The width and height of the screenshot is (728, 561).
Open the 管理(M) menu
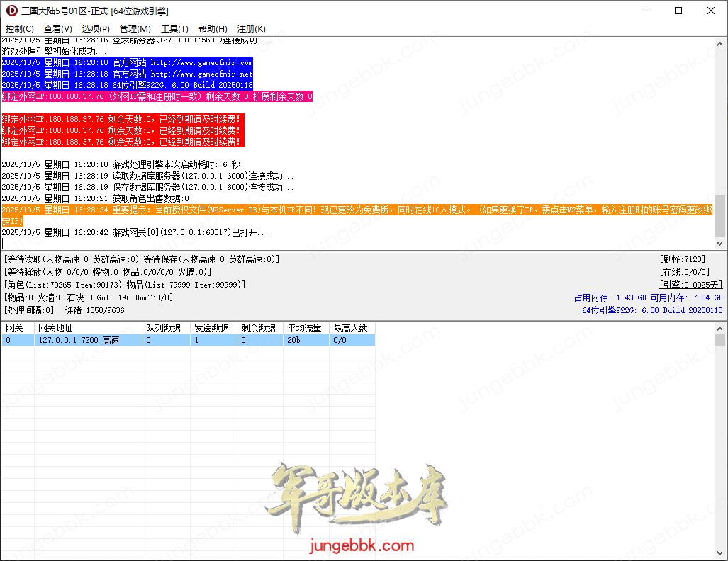tap(135, 28)
